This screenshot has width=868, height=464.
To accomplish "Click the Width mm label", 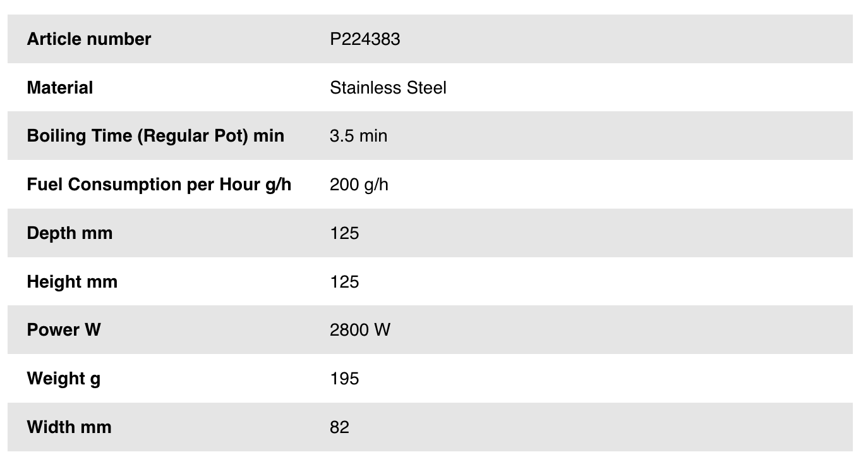I will [69, 427].
